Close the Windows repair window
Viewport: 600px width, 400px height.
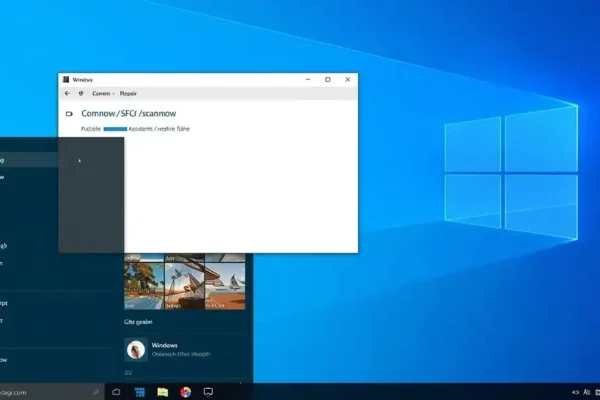pyautogui.click(x=347, y=80)
